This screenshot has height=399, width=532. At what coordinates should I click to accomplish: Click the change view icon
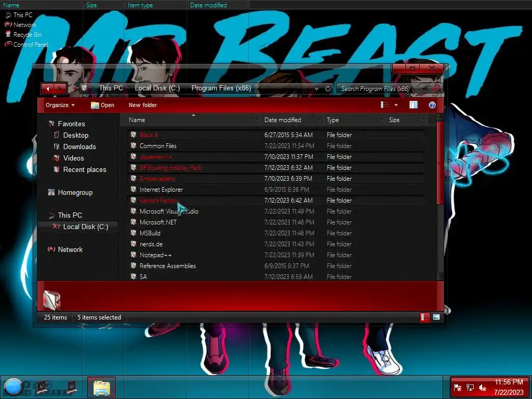click(385, 105)
